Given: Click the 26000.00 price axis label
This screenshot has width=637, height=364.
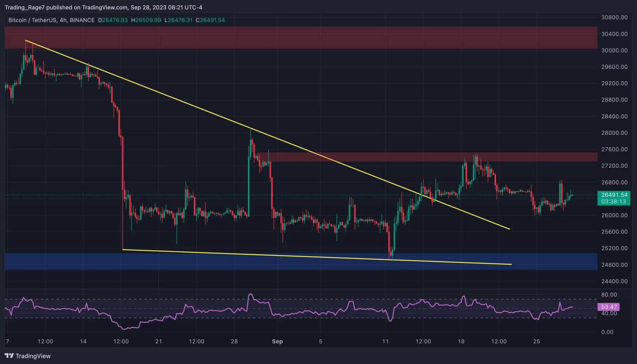Looking at the screenshot, I should coord(614,215).
